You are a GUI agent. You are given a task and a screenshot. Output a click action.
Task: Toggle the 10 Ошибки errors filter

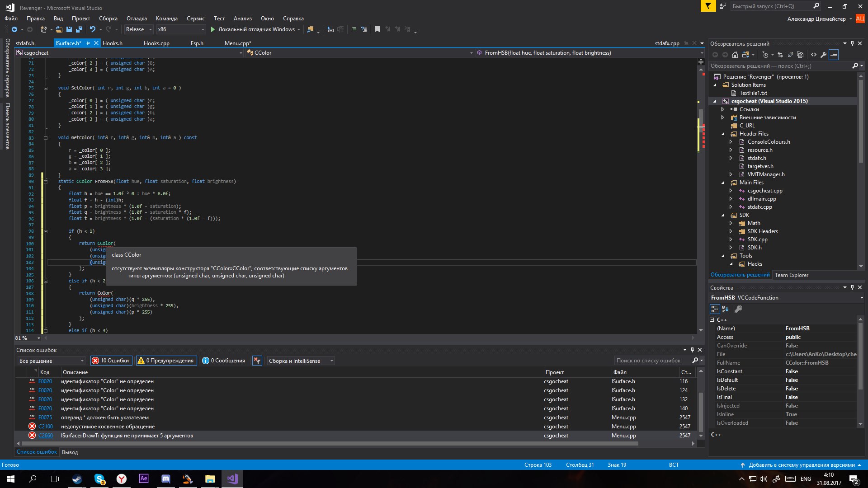(x=111, y=361)
